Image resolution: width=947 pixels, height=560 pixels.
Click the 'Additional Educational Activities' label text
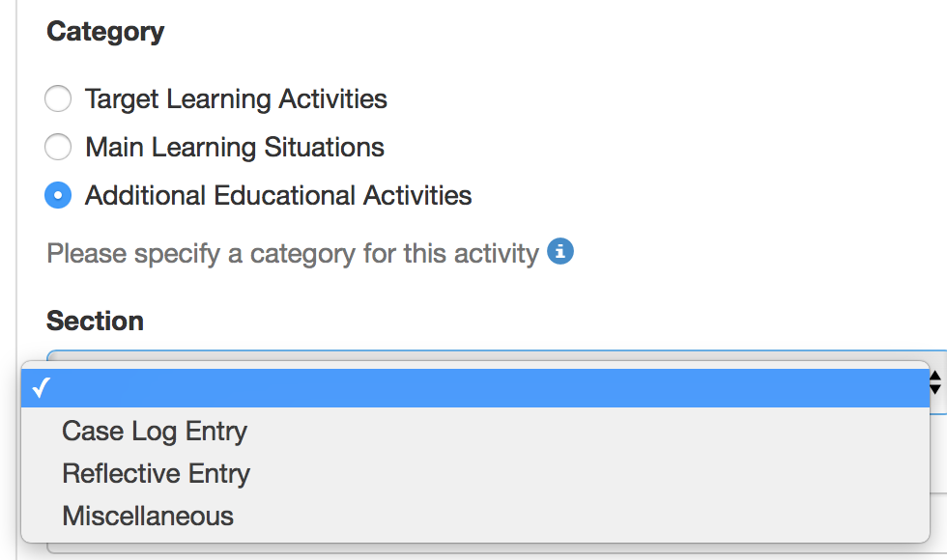click(278, 195)
